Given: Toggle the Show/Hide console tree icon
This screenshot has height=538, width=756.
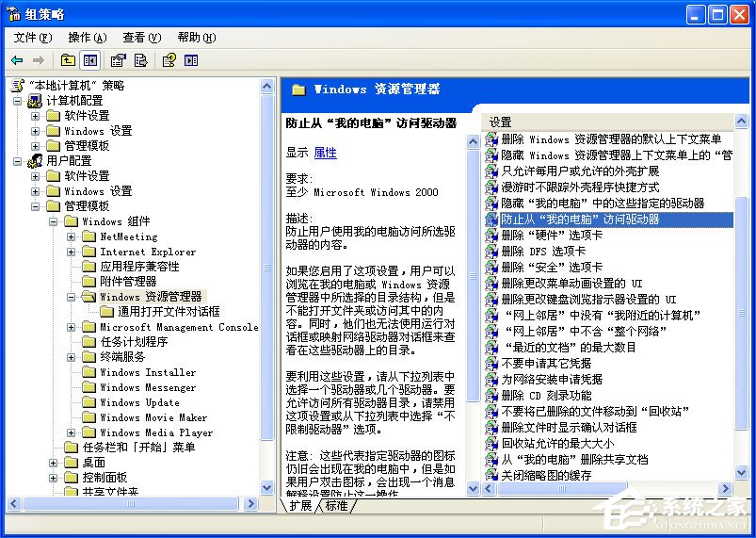Looking at the screenshot, I should (90, 60).
